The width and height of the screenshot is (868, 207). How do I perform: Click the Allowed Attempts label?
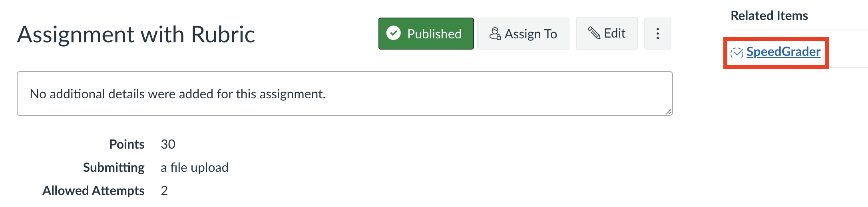pos(93,191)
